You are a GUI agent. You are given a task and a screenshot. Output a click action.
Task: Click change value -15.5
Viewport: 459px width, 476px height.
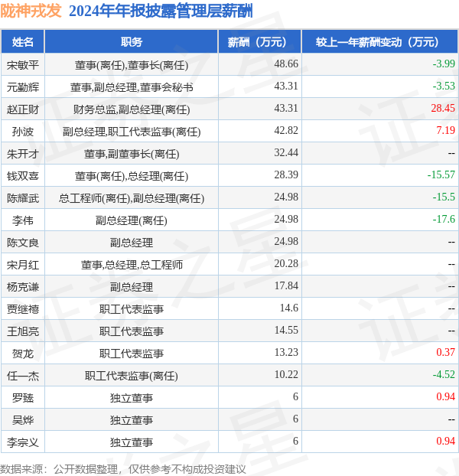point(444,197)
